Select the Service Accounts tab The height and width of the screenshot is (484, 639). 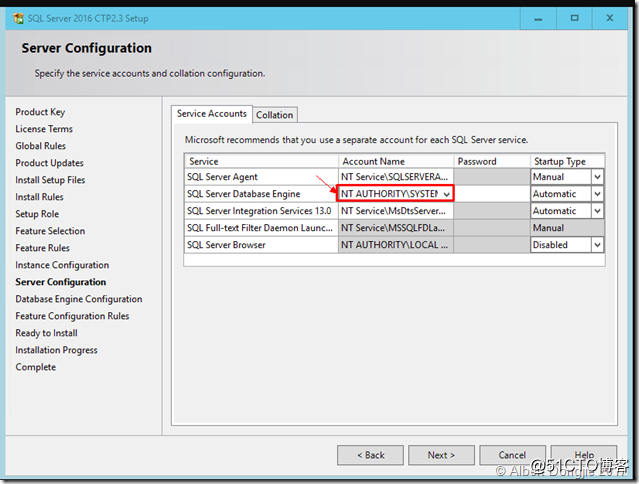212,114
